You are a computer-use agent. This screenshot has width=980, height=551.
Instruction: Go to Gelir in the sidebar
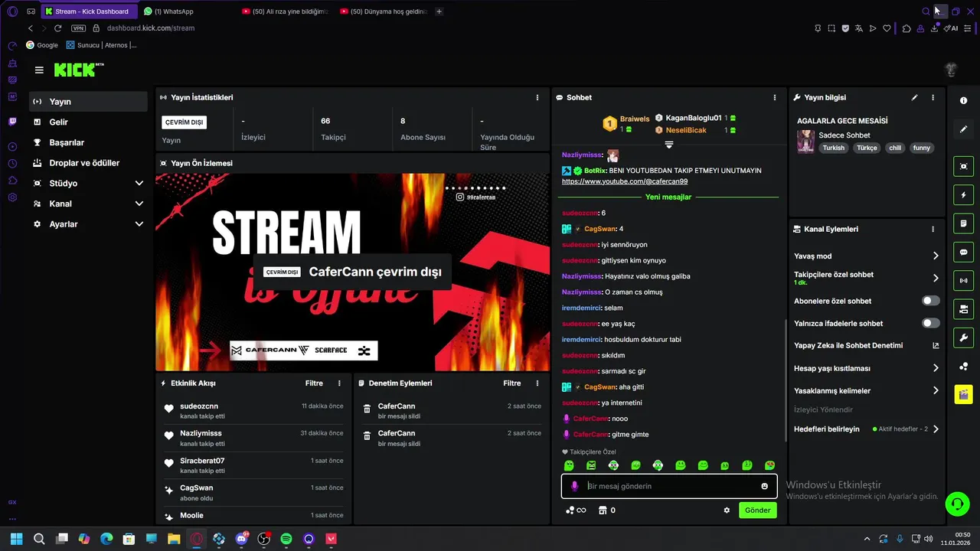coord(88,122)
